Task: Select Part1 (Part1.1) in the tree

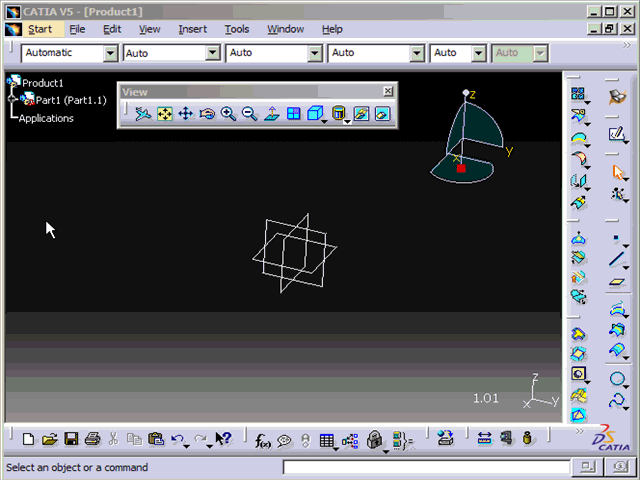Action: 71,100
